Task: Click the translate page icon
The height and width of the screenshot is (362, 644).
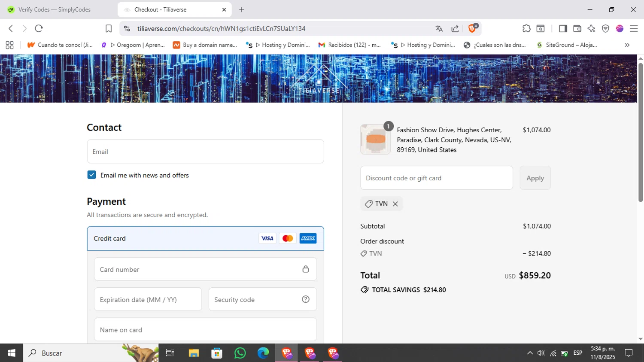Action: [x=439, y=28]
